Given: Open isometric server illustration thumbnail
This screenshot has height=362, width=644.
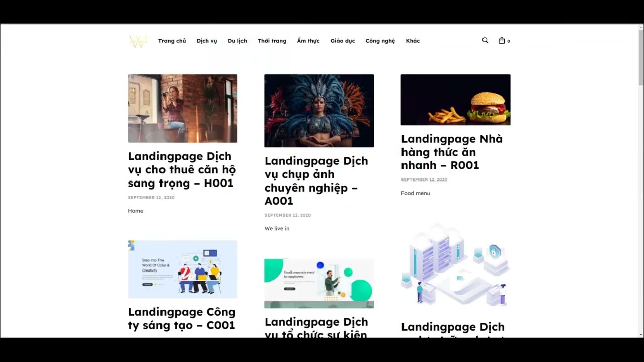Looking at the screenshot, I should [x=455, y=266].
